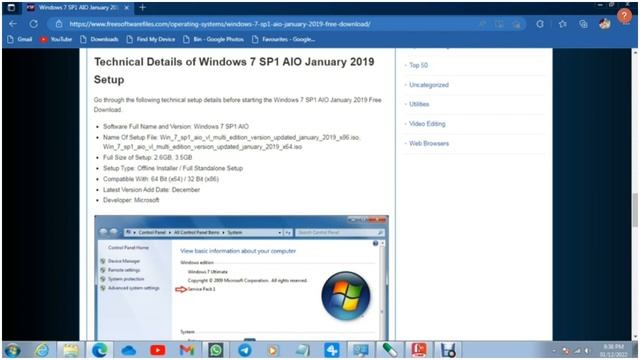640x360 pixels.
Task: Open the Video Editing category link
Action: [427, 124]
